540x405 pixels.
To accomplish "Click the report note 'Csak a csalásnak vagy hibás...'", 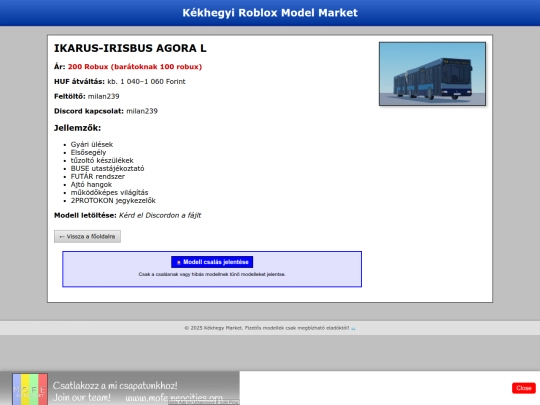I will click(x=212, y=274).
